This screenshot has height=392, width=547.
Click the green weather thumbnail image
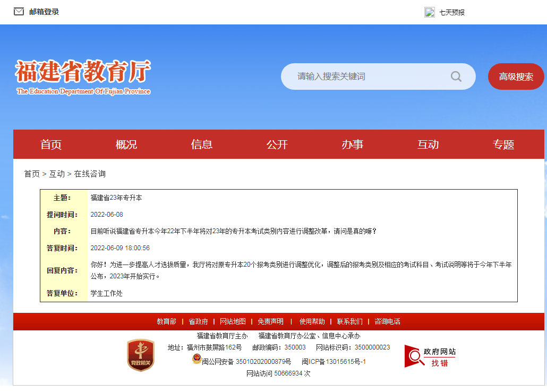pyautogui.click(x=429, y=12)
